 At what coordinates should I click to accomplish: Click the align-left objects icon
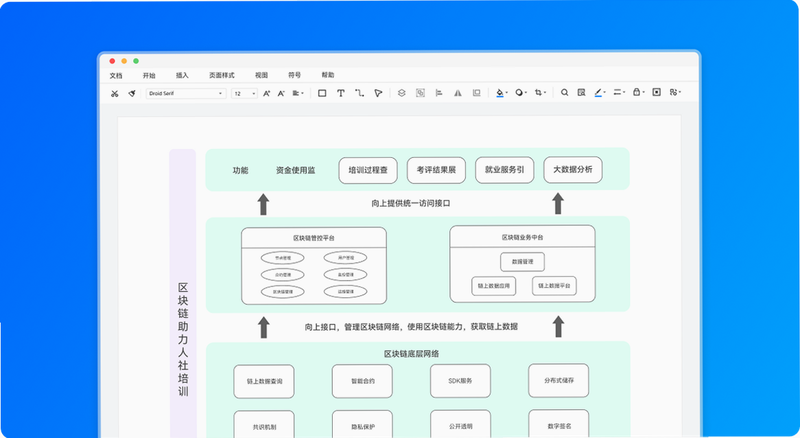click(x=439, y=93)
